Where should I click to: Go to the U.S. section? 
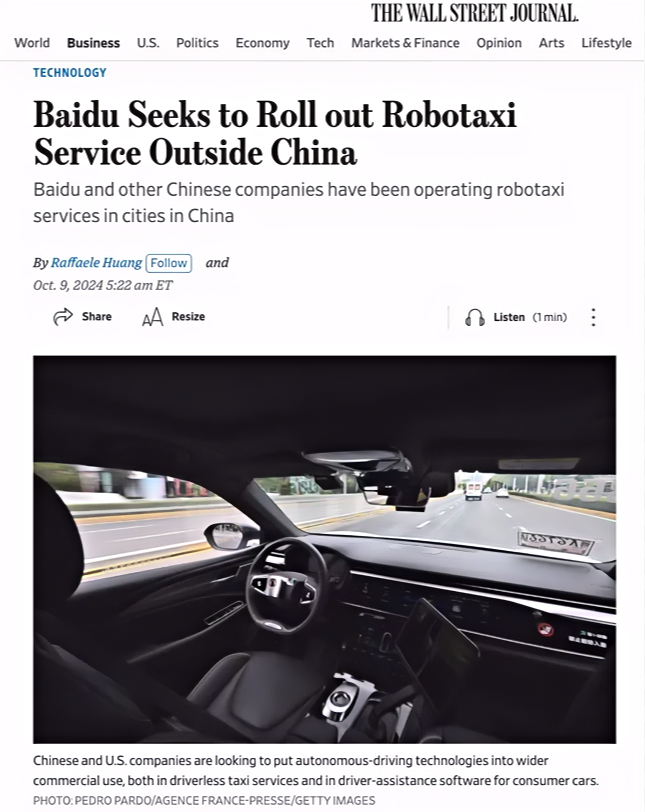(148, 43)
